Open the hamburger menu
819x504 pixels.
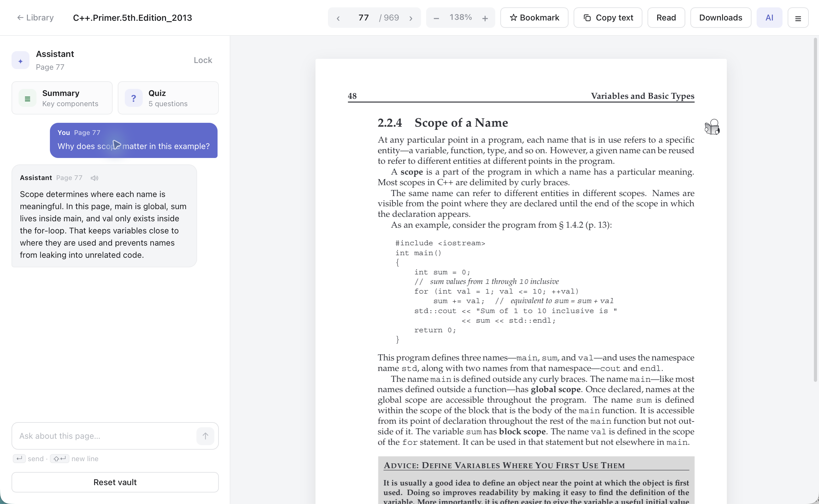point(798,18)
